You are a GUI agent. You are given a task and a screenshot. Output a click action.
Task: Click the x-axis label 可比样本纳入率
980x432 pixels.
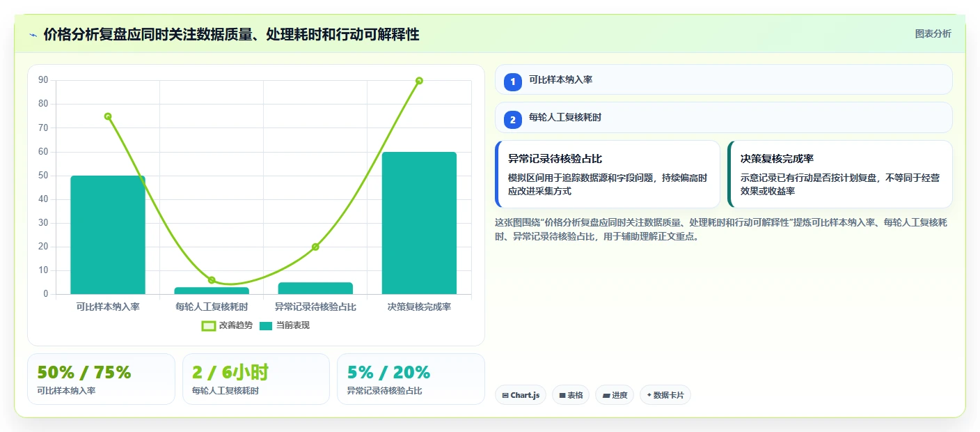(108, 307)
